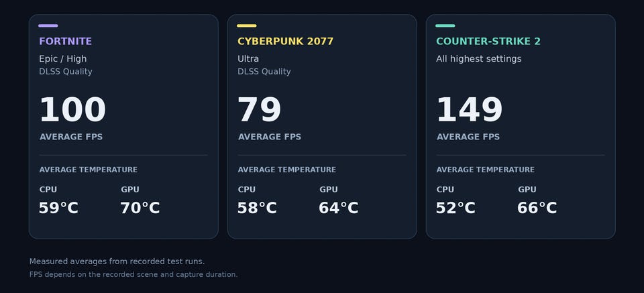Click the 149 average FPS value
The width and height of the screenshot is (644, 293).
[x=470, y=109]
